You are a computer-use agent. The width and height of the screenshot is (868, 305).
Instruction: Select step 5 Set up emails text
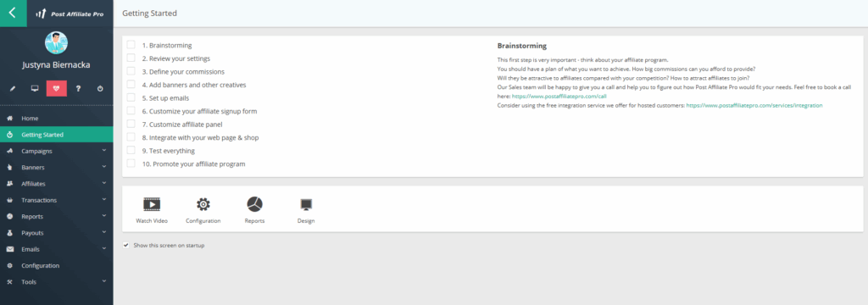tap(165, 98)
